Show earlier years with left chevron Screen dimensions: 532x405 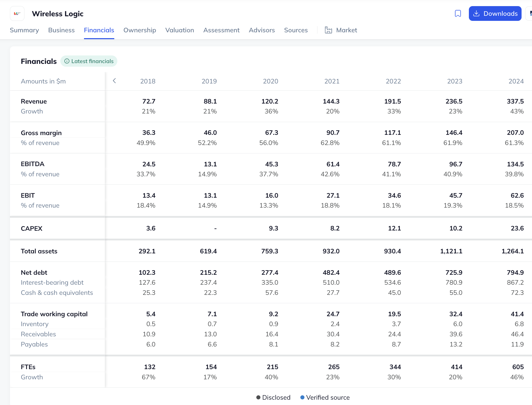[x=114, y=81]
